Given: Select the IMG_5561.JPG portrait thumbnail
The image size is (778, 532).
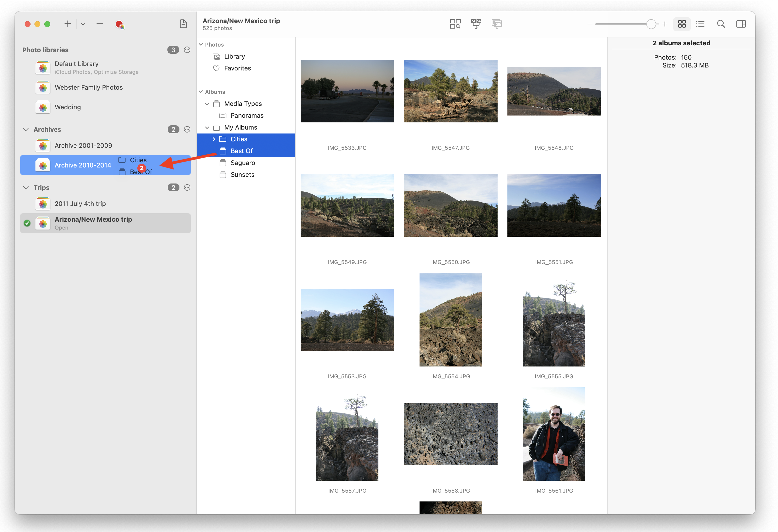Looking at the screenshot, I should click(554, 433).
